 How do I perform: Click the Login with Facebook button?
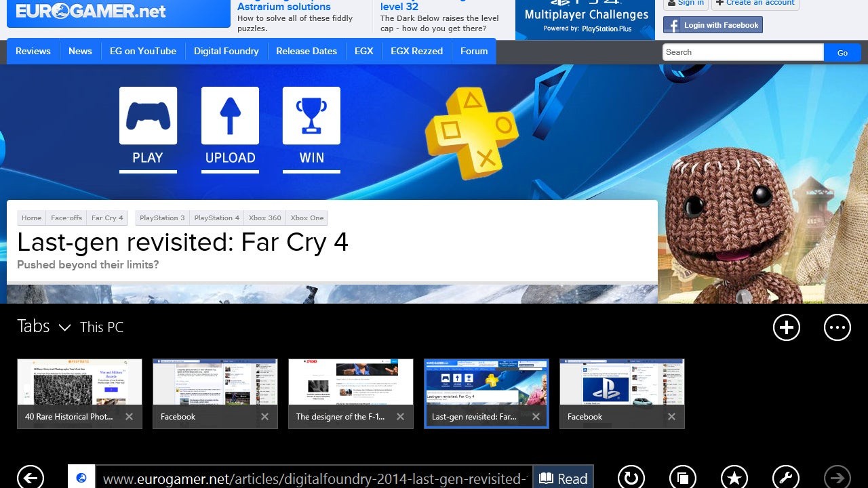point(713,25)
